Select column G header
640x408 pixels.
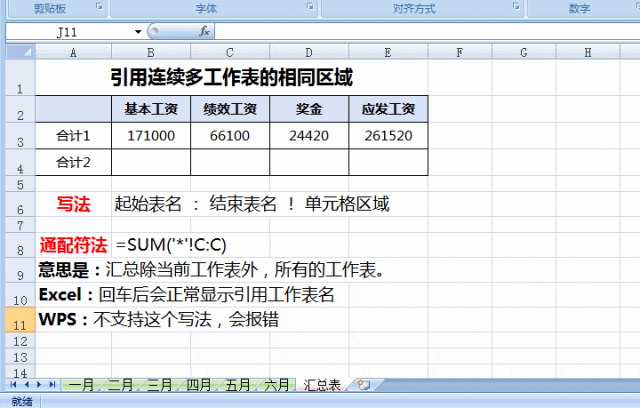(524, 53)
